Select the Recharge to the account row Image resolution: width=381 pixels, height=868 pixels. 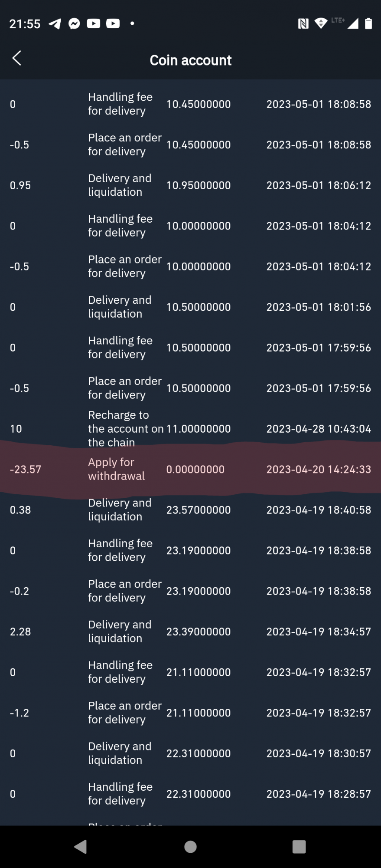point(190,429)
